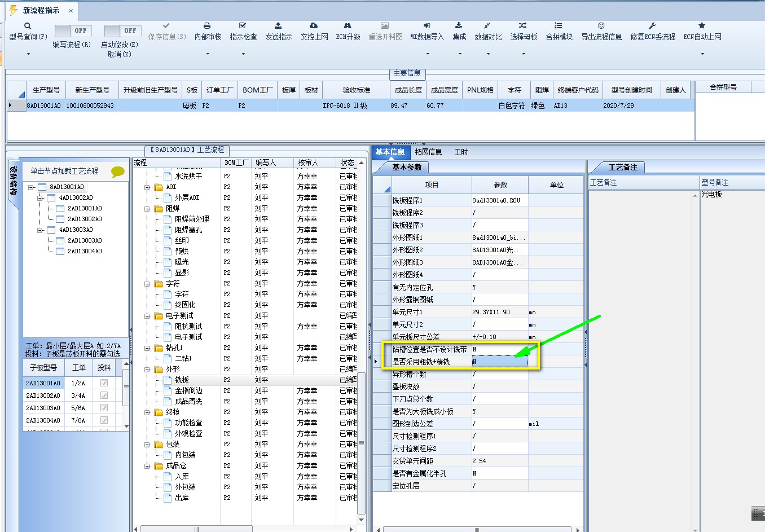Click the 单位 column header in parameters
This screenshot has width=765, height=532.
556,185
